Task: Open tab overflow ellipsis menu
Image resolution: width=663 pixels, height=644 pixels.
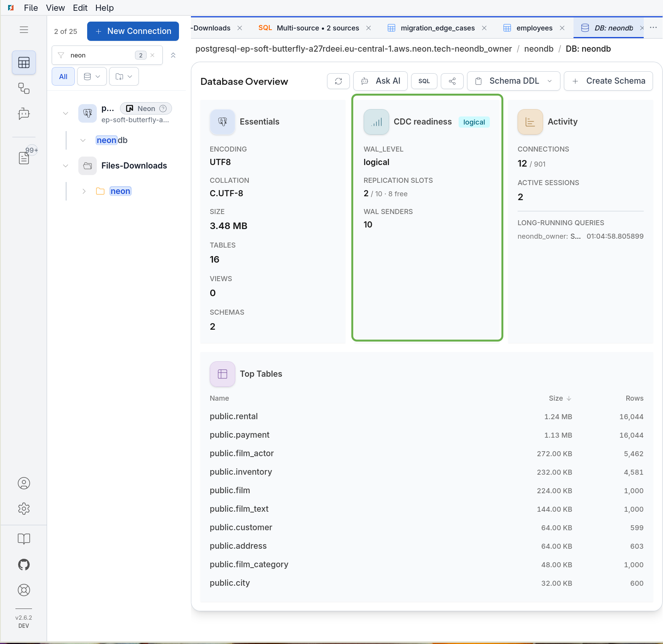Action: [x=653, y=28]
